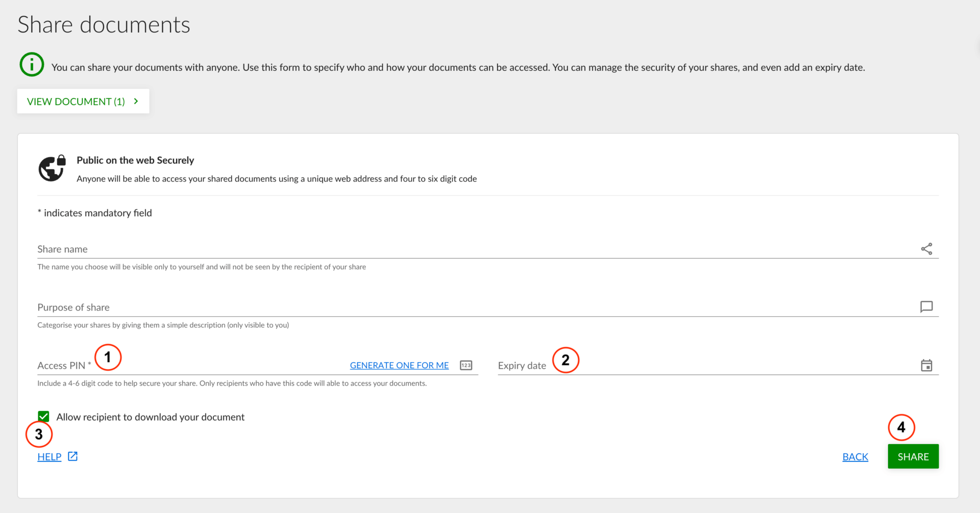The width and height of the screenshot is (980, 513).
Task: Click the GENERATE ONE FOR ME link
Action: 399,365
